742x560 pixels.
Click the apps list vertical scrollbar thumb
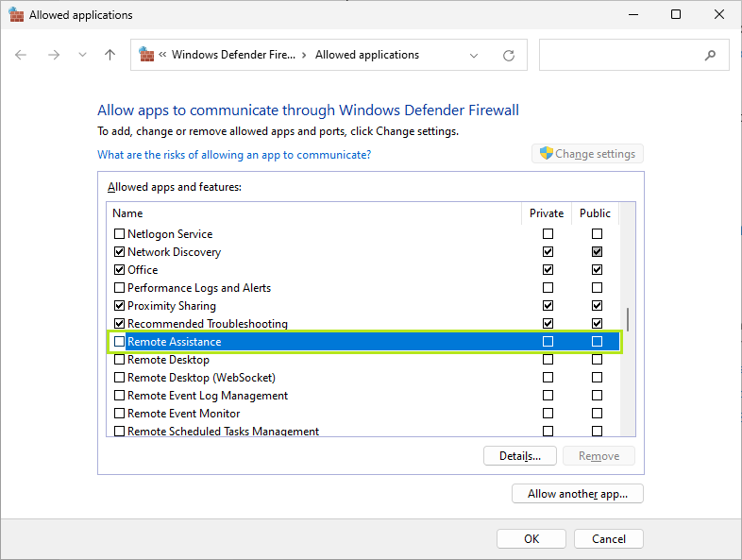click(628, 320)
